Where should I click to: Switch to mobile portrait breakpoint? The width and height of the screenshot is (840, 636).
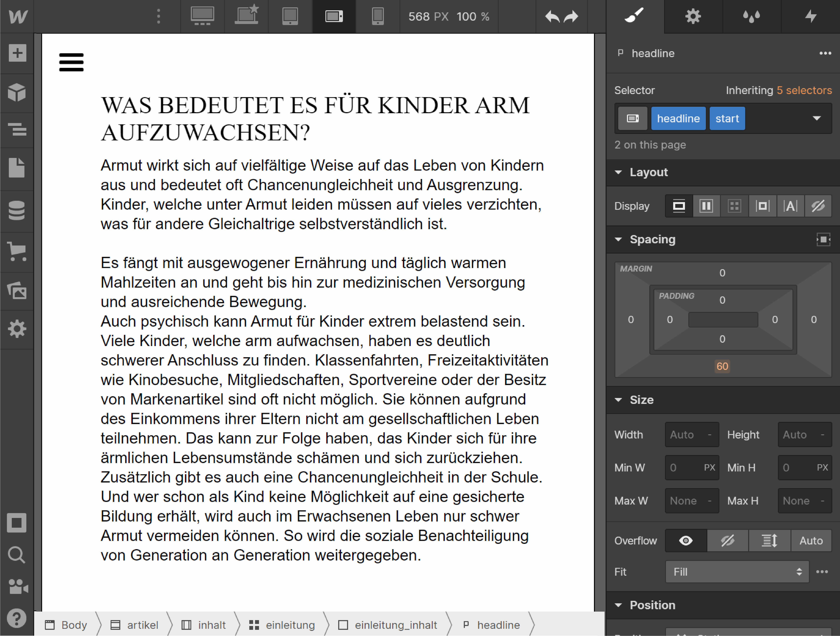378,16
